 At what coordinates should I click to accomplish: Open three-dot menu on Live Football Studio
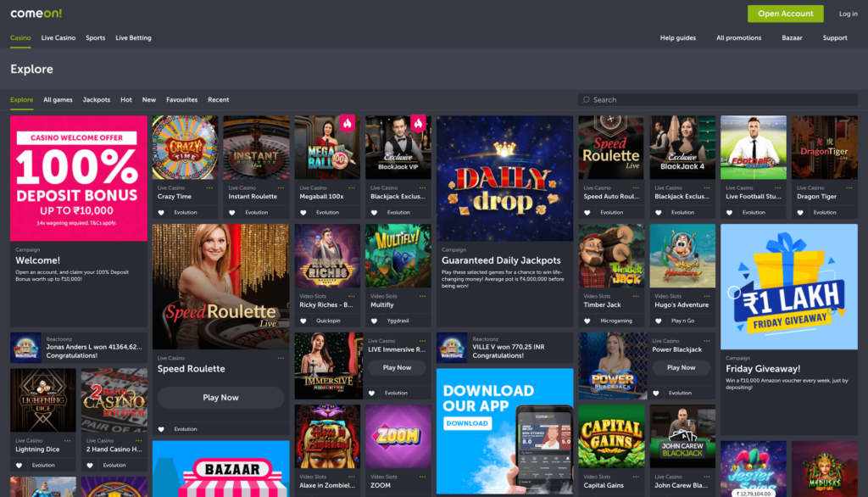point(778,187)
